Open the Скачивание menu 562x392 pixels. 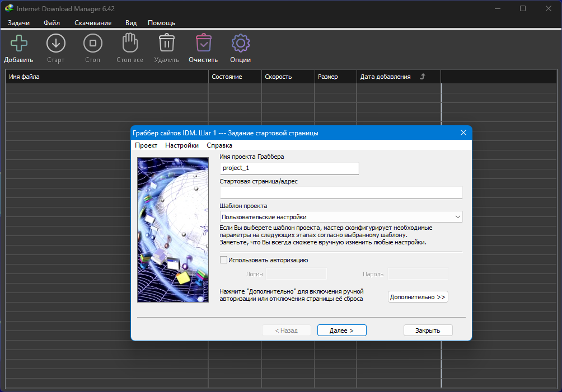coord(93,23)
